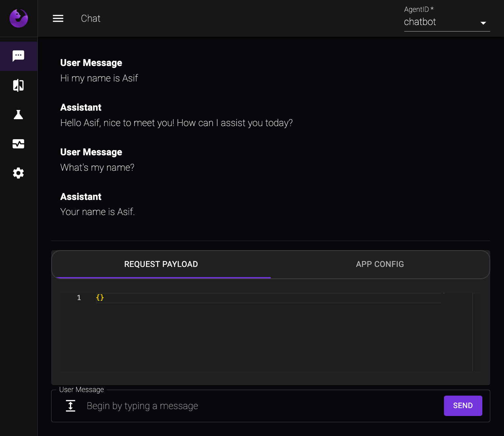Click the 'Your name is Asif.' reply

click(97, 212)
